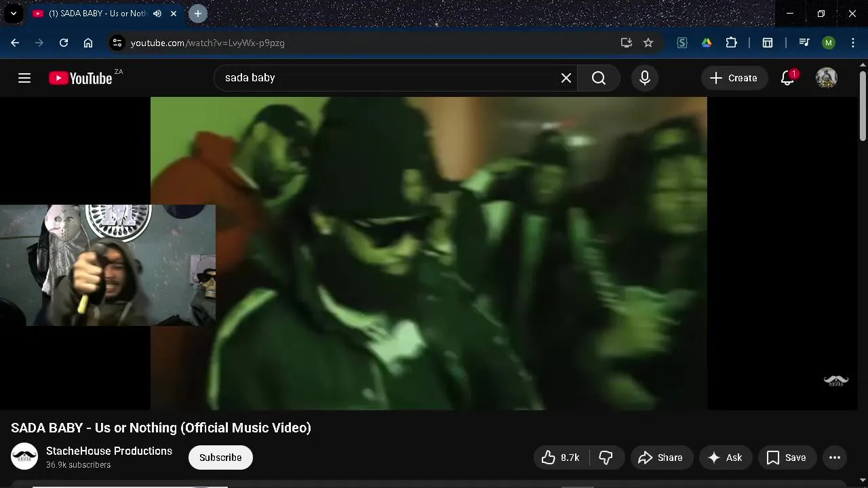
Task: Click the video player to pause
Action: (x=429, y=253)
